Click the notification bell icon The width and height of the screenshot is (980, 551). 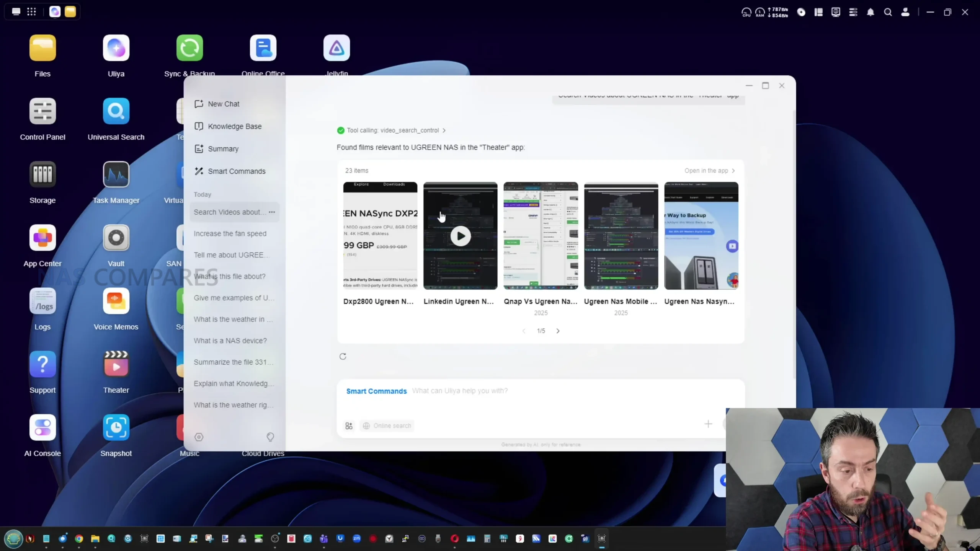(x=870, y=12)
